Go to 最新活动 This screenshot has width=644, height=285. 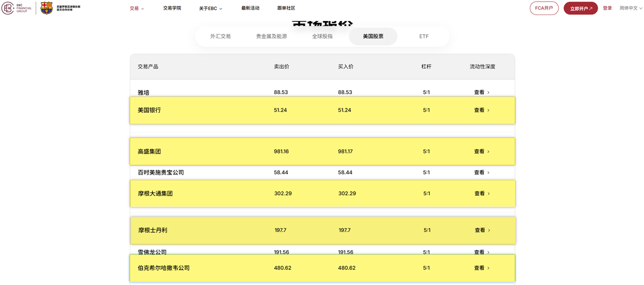[250, 9]
